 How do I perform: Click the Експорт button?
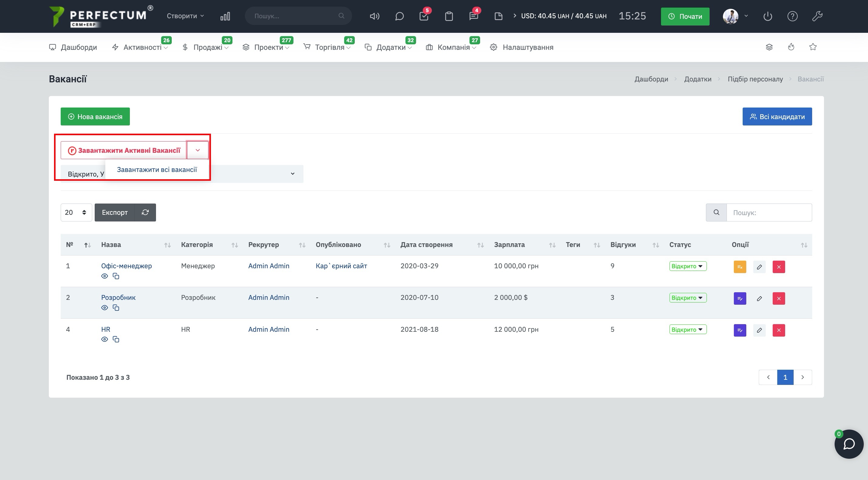pos(114,212)
